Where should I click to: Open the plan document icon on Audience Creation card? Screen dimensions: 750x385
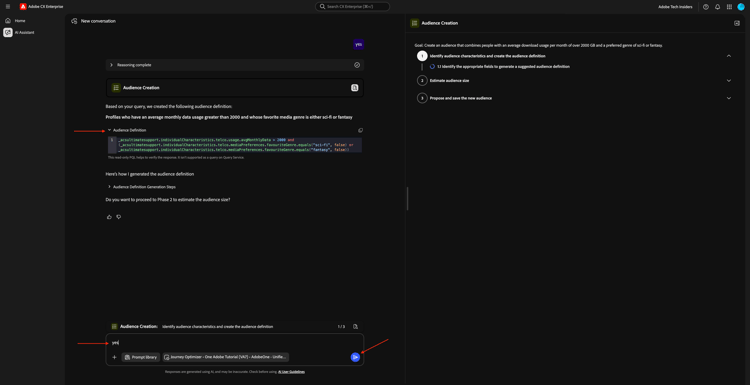[x=354, y=88]
